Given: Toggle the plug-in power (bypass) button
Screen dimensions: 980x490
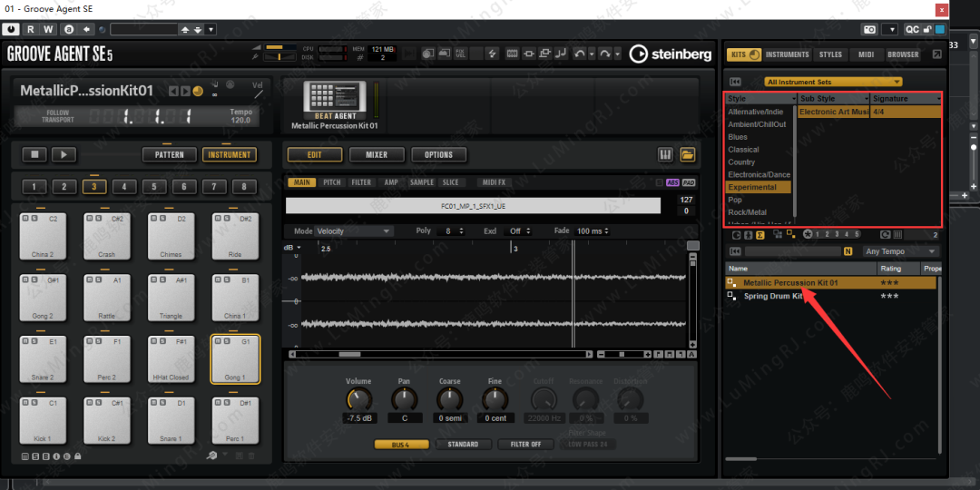Looking at the screenshot, I should (11, 29).
